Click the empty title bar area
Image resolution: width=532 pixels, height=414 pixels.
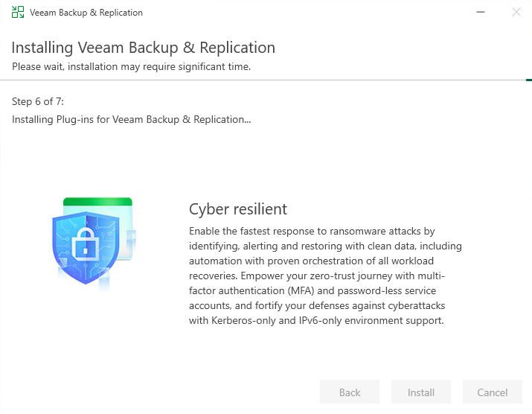pyautogui.click(x=298, y=12)
